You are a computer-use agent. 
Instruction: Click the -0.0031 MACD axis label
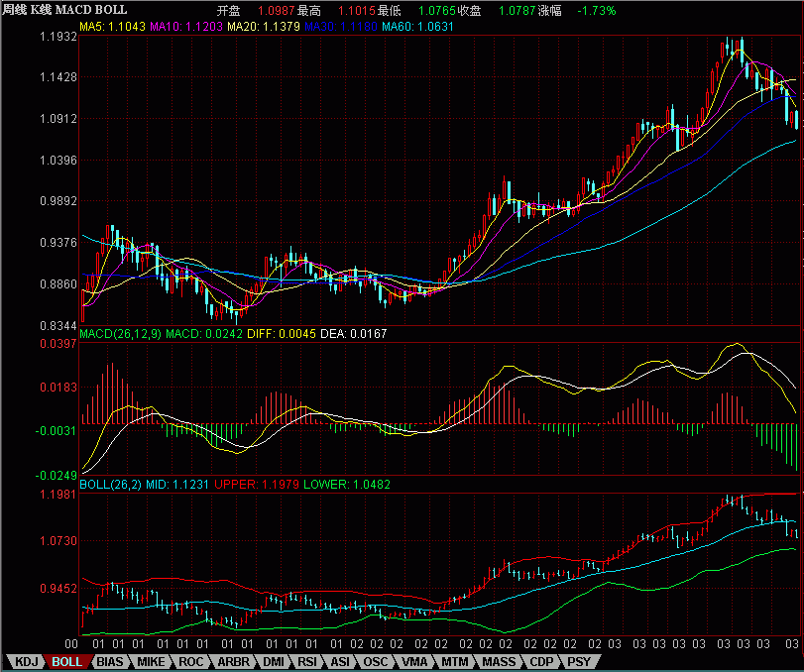pyautogui.click(x=56, y=430)
